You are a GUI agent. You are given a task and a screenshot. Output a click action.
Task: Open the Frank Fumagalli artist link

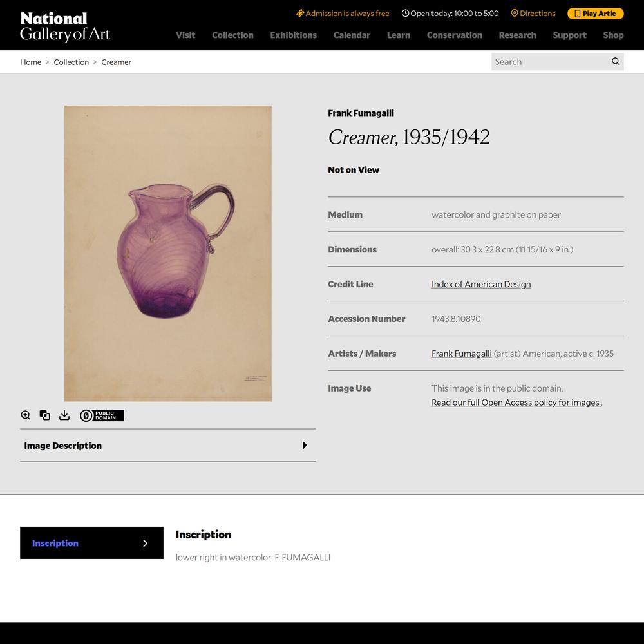(x=461, y=354)
